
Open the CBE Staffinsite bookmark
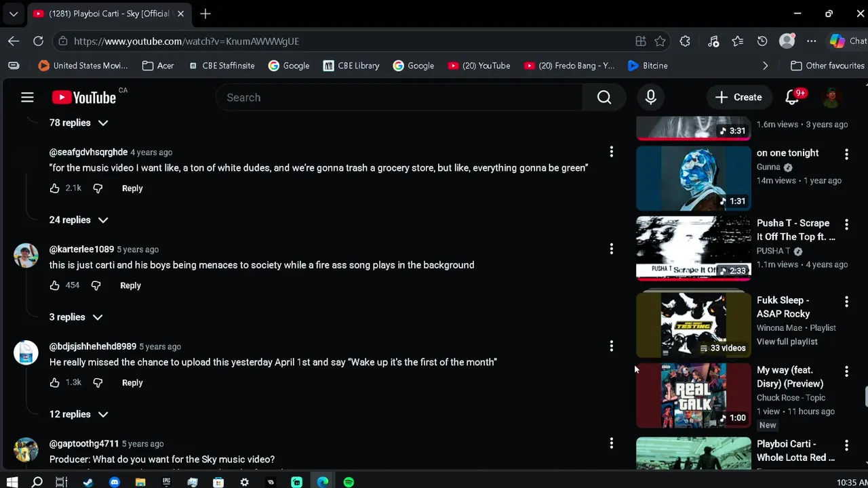point(222,66)
